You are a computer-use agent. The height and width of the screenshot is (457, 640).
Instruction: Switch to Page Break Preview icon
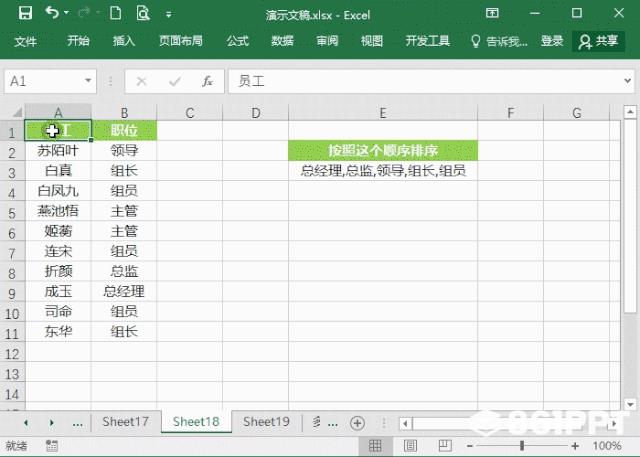[445, 446]
